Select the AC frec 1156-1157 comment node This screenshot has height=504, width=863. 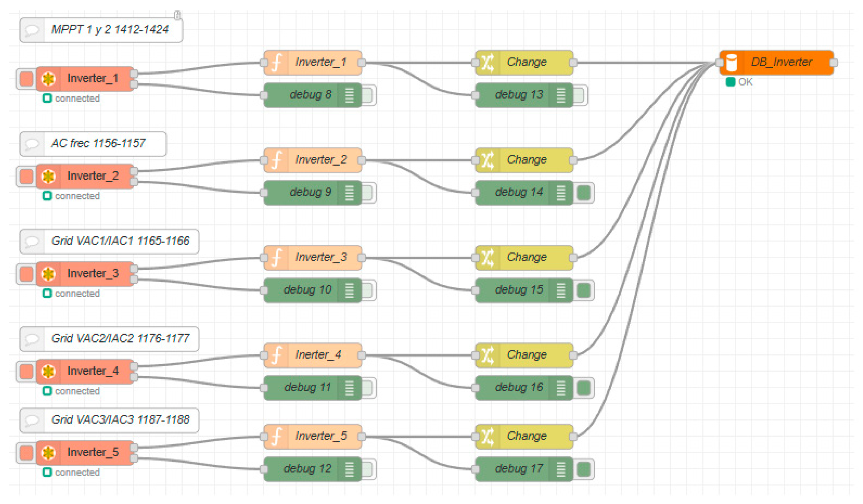[93, 144]
